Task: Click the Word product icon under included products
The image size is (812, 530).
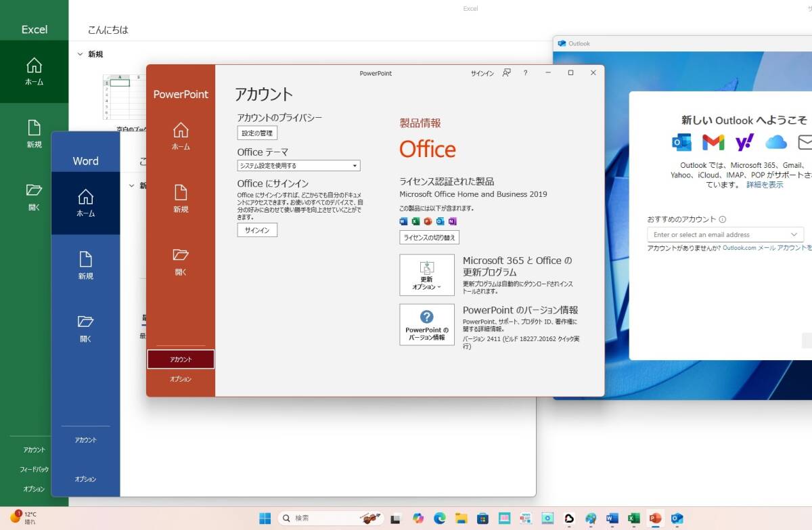Action: pos(404,221)
